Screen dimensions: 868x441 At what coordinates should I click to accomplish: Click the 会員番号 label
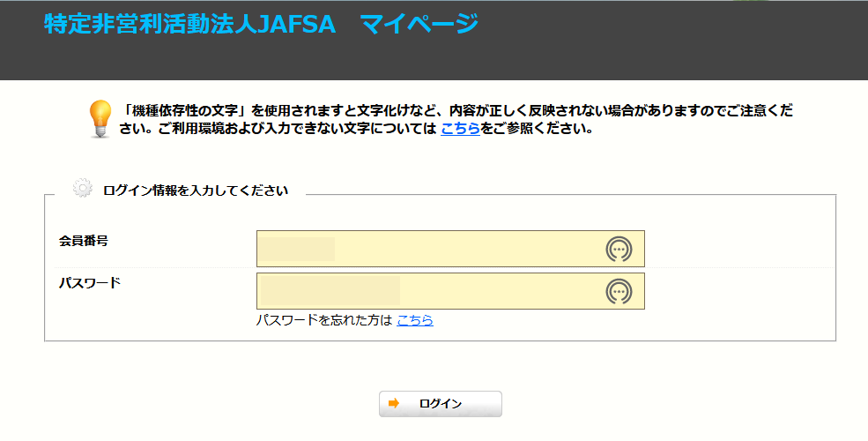pos(83,241)
